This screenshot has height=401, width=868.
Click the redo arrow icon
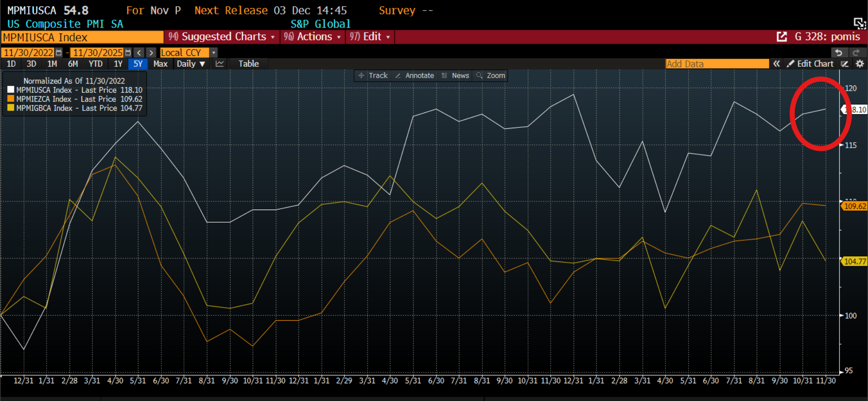click(856, 53)
